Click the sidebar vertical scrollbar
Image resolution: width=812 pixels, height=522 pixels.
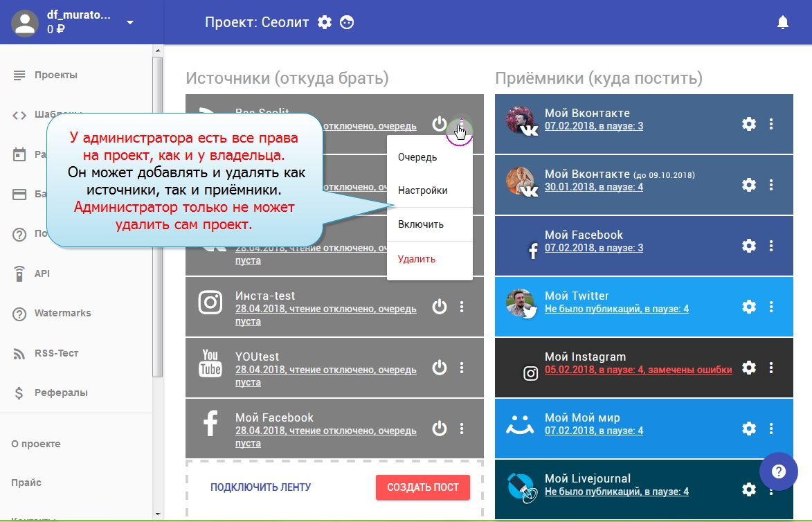(157, 208)
